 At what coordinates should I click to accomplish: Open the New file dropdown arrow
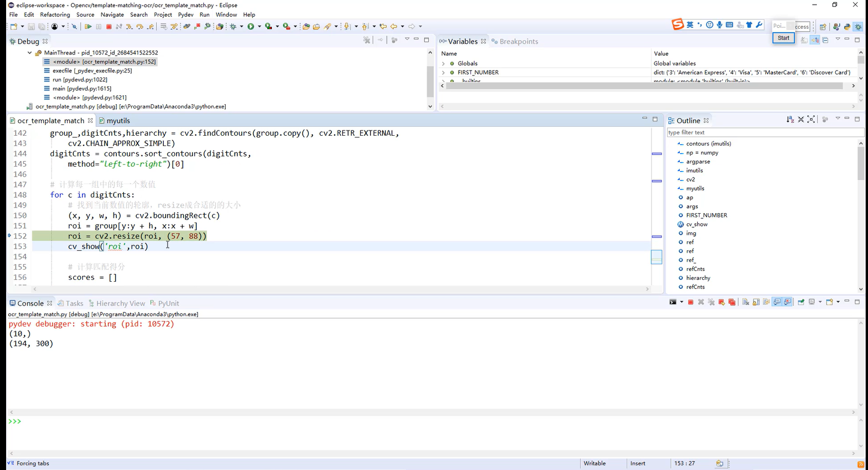22,26
